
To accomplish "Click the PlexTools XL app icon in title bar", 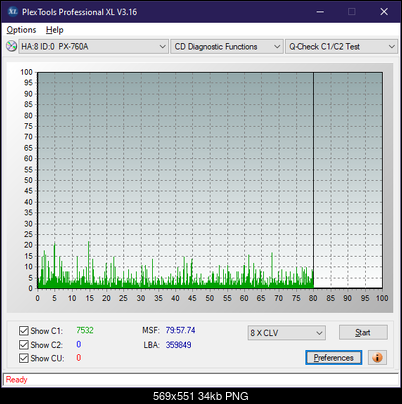I will point(12,12).
